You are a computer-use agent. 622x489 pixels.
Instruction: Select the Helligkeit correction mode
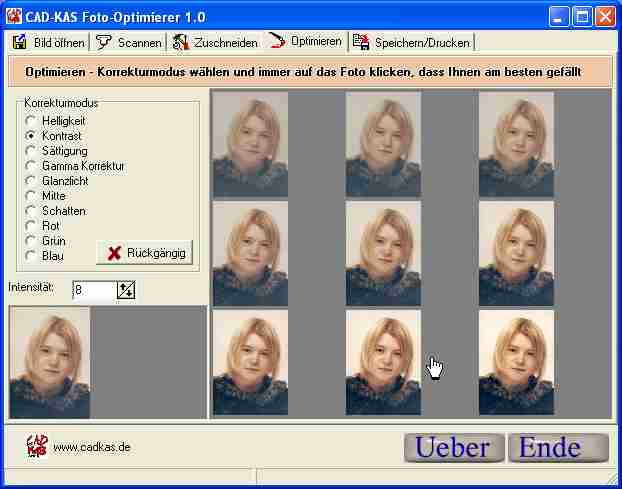pyautogui.click(x=31, y=120)
